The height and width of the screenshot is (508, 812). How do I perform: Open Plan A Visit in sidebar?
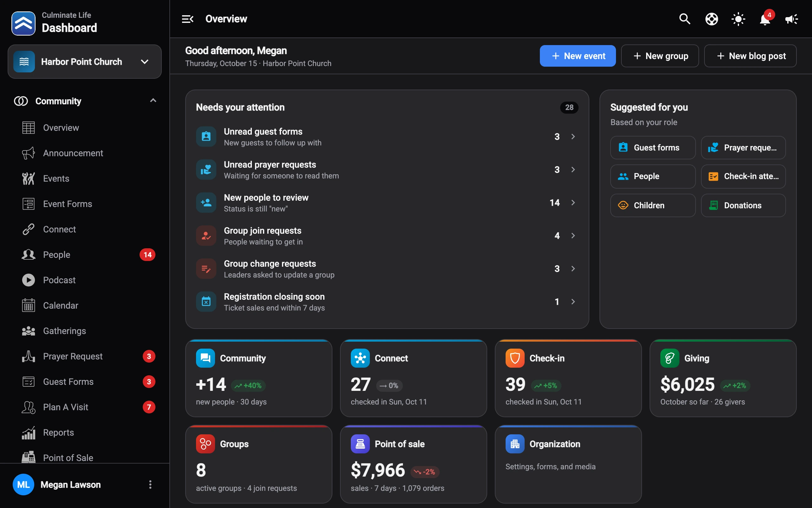tap(85, 407)
